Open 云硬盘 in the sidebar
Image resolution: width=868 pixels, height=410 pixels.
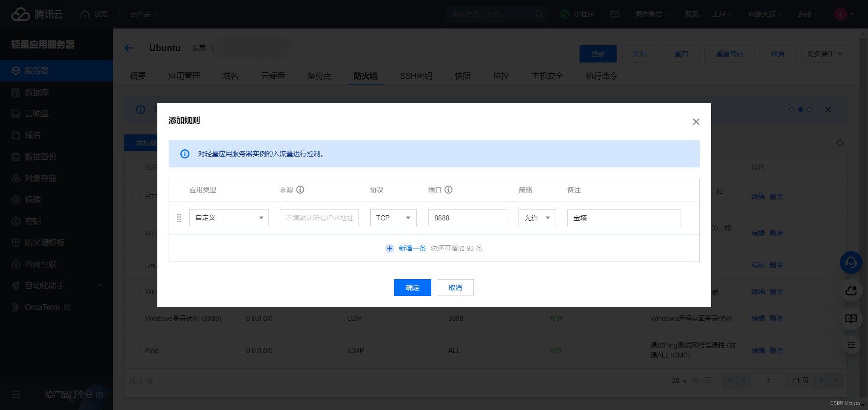57,114
